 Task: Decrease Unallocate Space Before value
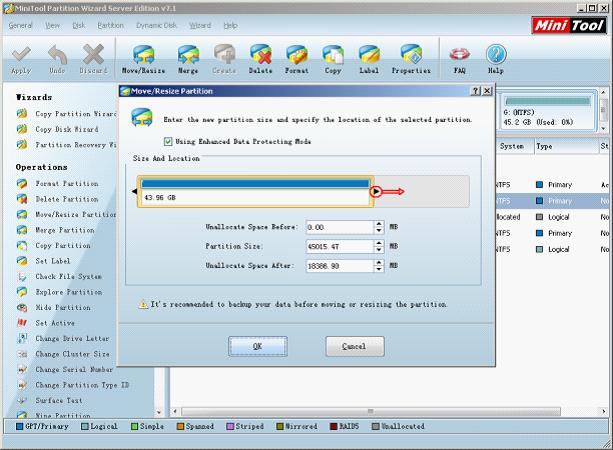378,230
